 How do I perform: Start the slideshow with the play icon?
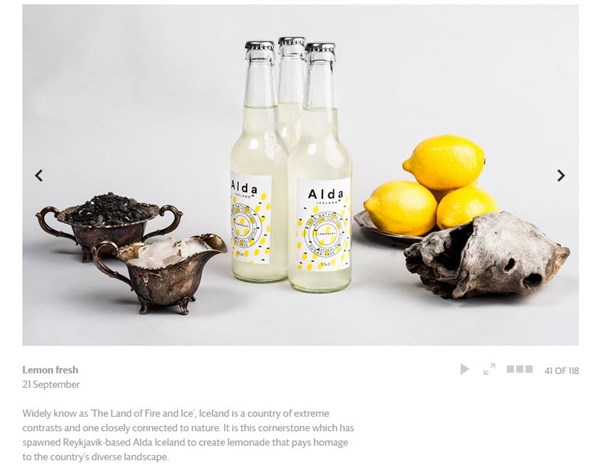coord(465,369)
